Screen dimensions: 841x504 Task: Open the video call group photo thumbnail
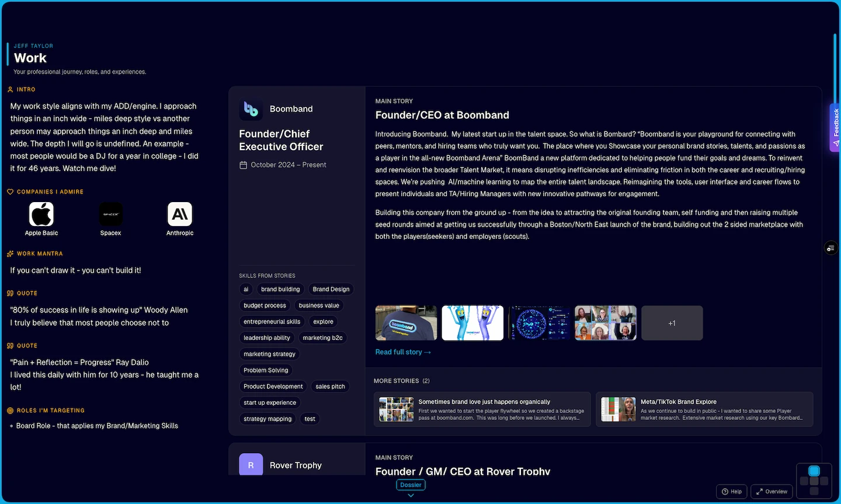coord(606,323)
